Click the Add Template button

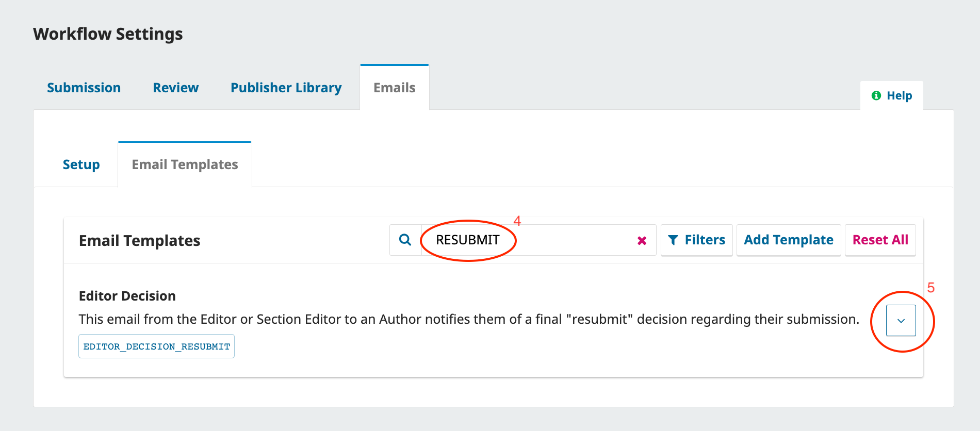tap(788, 240)
